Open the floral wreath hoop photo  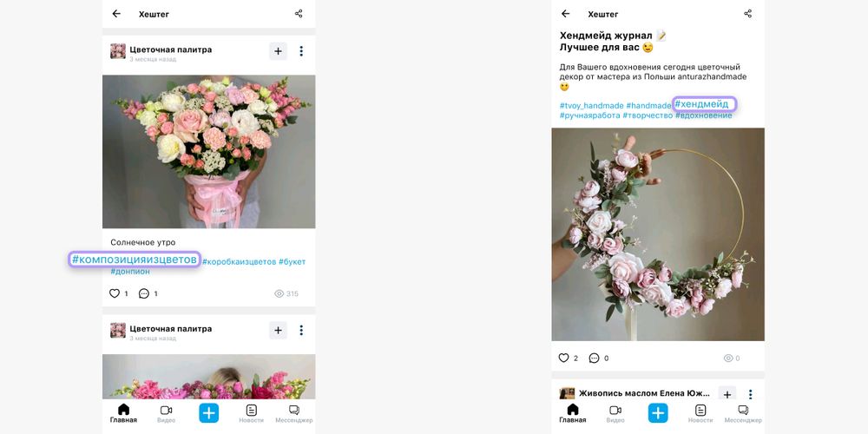tap(658, 234)
